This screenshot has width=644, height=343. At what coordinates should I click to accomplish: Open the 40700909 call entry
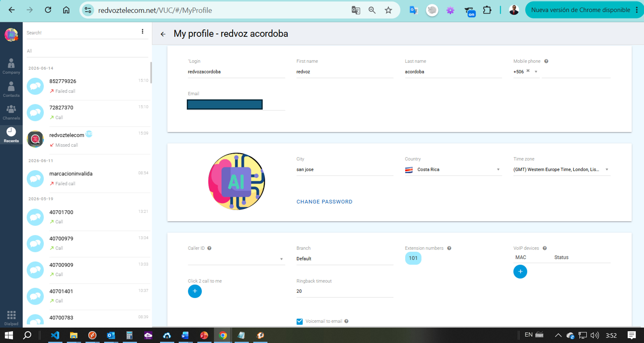click(88, 270)
